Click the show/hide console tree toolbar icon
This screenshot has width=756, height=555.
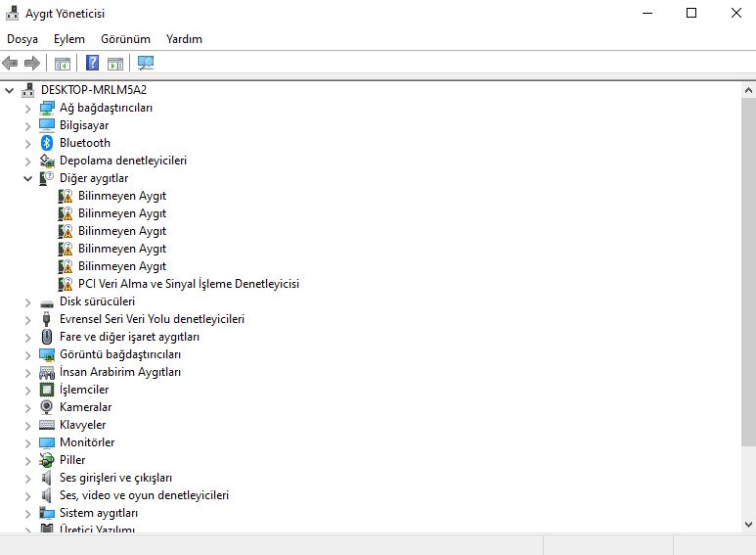click(x=63, y=64)
